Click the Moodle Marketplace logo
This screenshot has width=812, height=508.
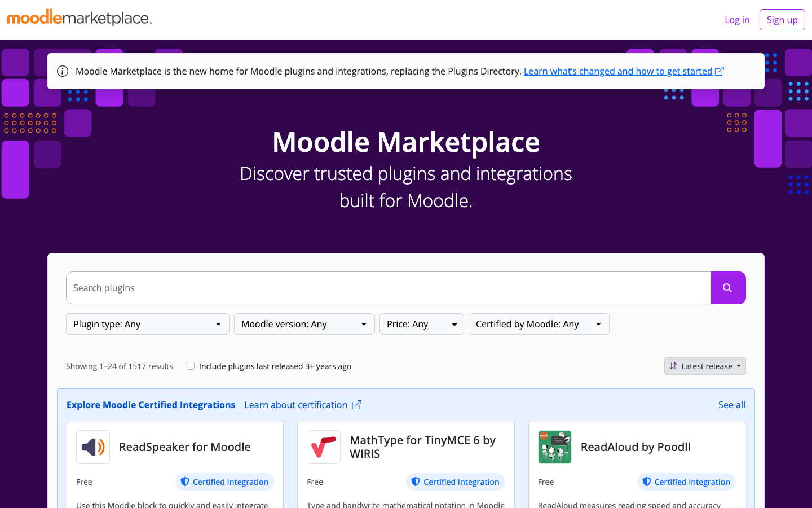click(x=80, y=17)
